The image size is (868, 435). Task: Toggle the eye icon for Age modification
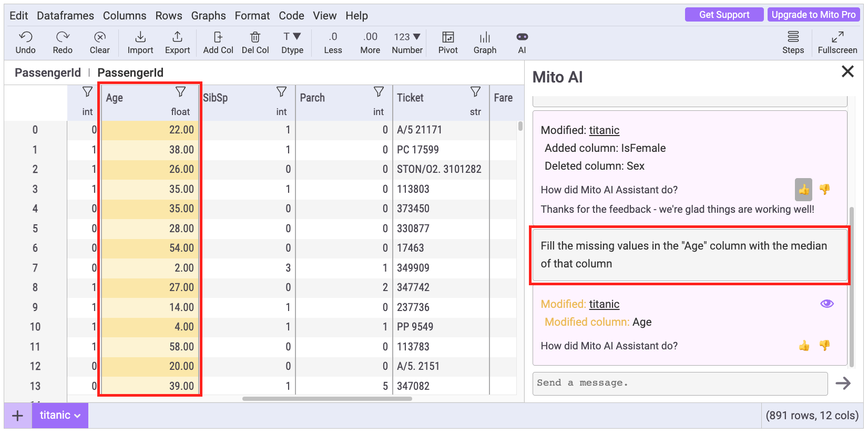pyautogui.click(x=826, y=304)
